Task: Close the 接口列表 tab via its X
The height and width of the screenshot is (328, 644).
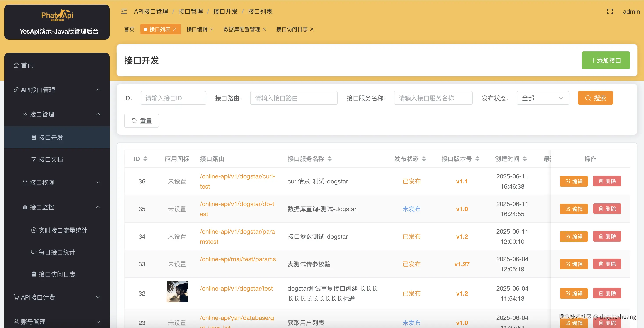Action: point(175,29)
